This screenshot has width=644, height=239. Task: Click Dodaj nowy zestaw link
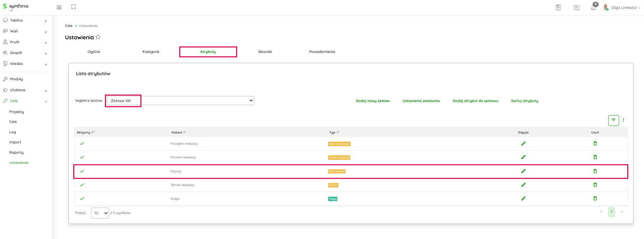click(372, 101)
